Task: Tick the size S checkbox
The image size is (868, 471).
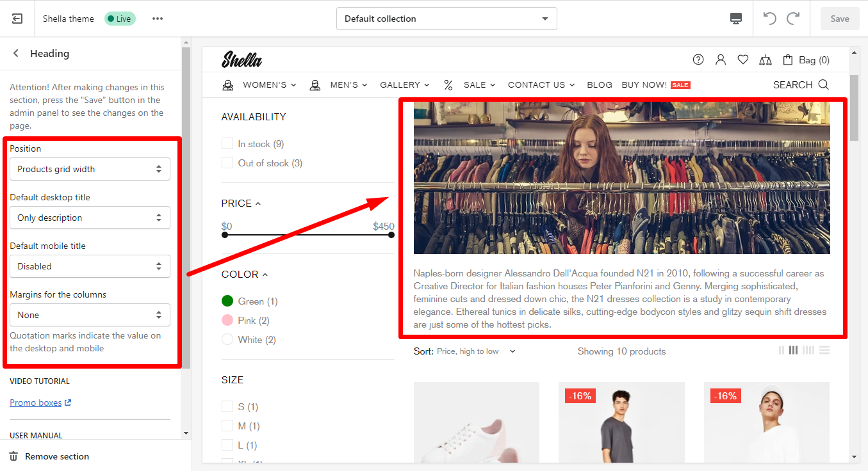Action: pyautogui.click(x=227, y=406)
